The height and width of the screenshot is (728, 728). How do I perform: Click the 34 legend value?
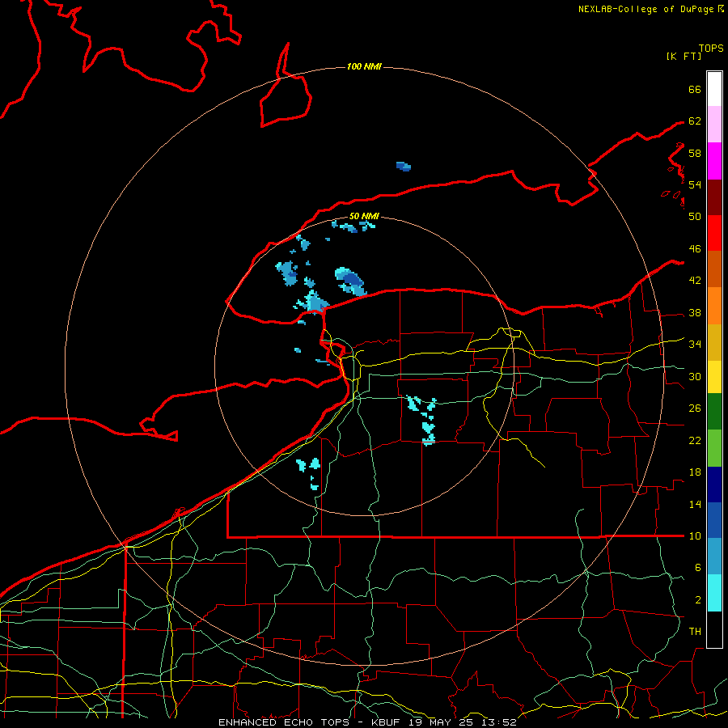(695, 345)
